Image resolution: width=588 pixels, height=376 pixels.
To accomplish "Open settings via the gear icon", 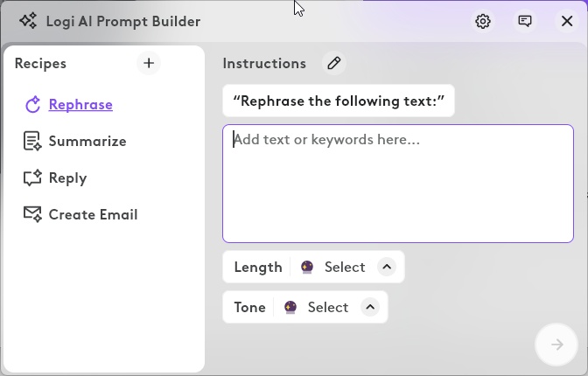I will pyautogui.click(x=483, y=21).
